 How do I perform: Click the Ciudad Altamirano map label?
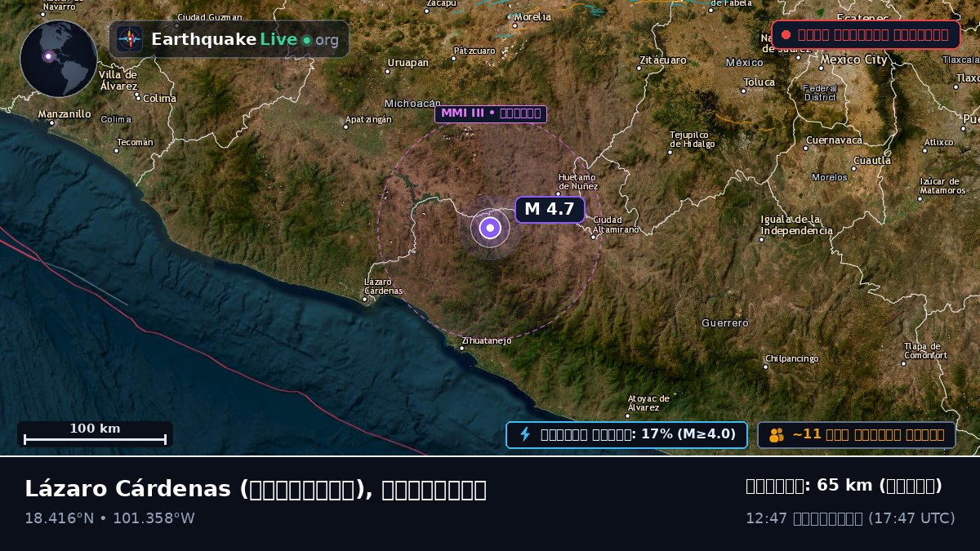point(616,224)
